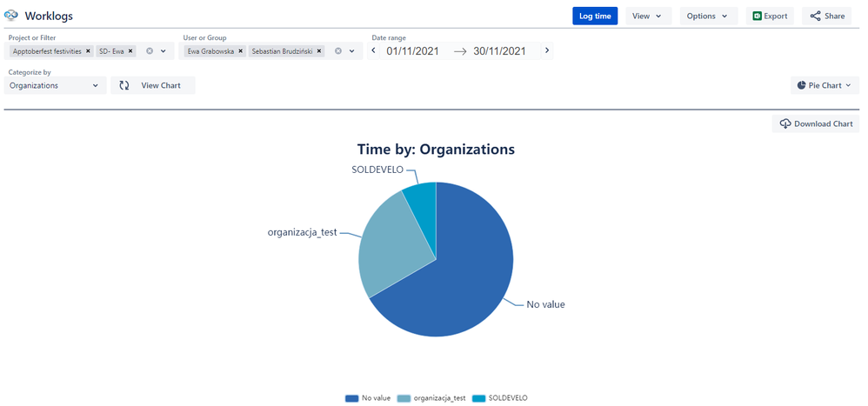This screenshot has height=406, width=868.
Task: Open the View dropdown menu
Action: point(648,16)
